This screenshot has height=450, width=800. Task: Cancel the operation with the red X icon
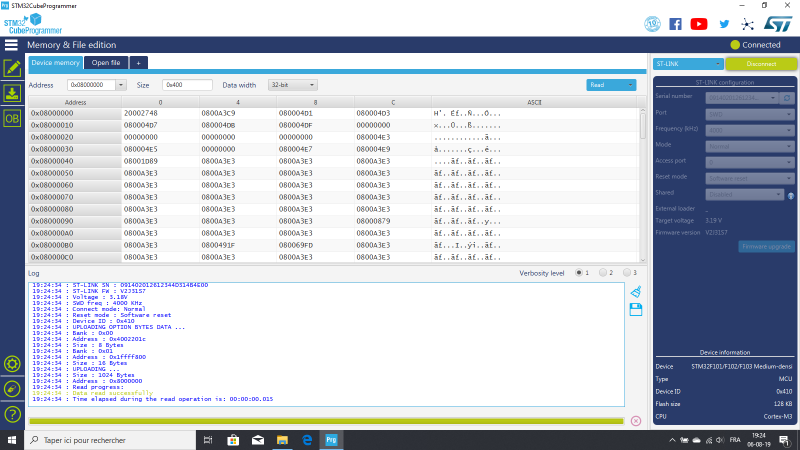coord(636,420)
